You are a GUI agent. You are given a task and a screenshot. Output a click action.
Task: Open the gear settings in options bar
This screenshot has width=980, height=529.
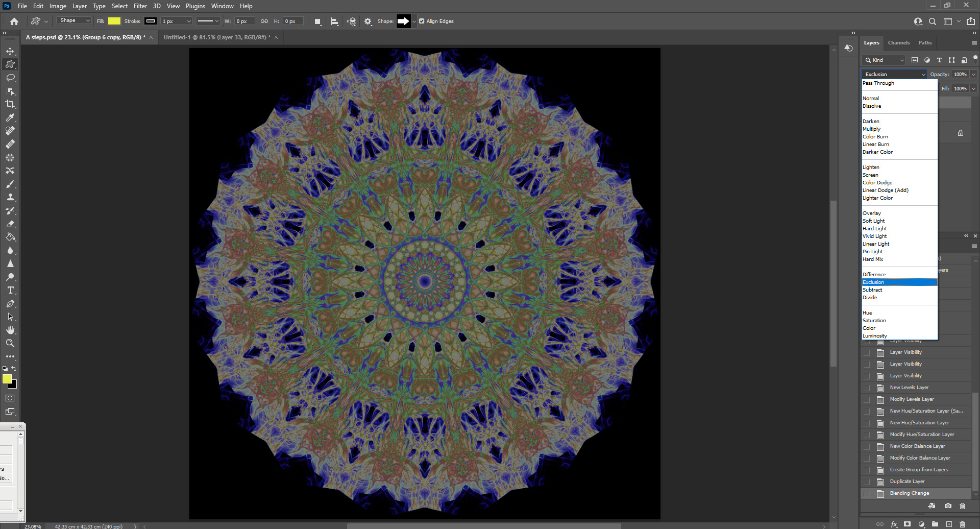point(368,21)
